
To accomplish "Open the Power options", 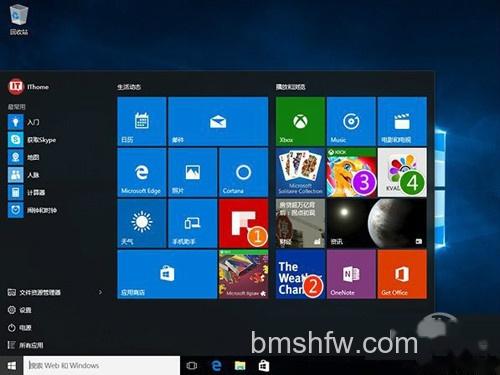I will click(x=19, y=328).
